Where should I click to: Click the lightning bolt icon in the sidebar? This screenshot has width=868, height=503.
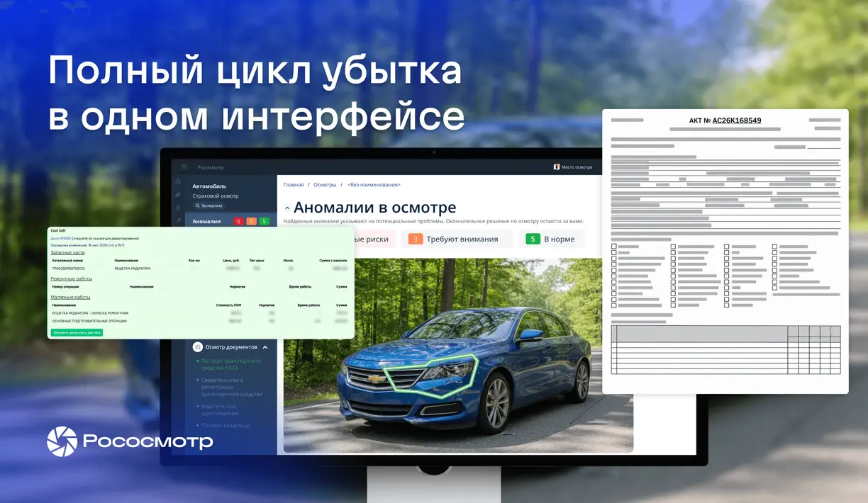(178, 208)
